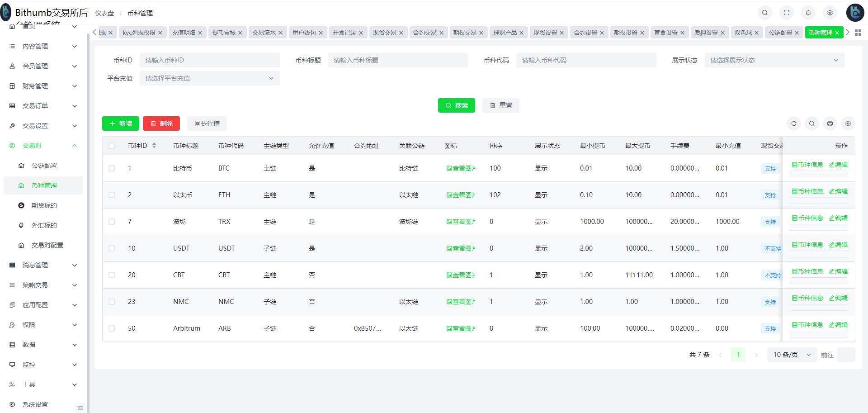Click the 币种代码 input field

point(586,60)
